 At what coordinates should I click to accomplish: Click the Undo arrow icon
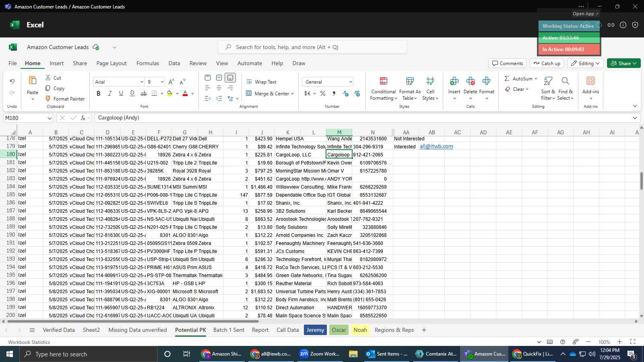[12, 82]
